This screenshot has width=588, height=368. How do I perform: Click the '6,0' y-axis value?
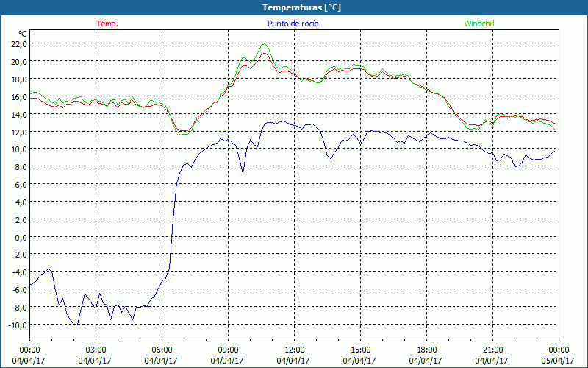pyautogui.click(x=21, y=185)
